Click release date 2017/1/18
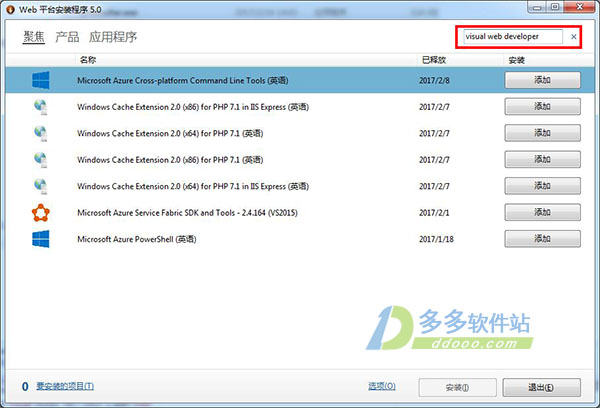 click(436, 239)
